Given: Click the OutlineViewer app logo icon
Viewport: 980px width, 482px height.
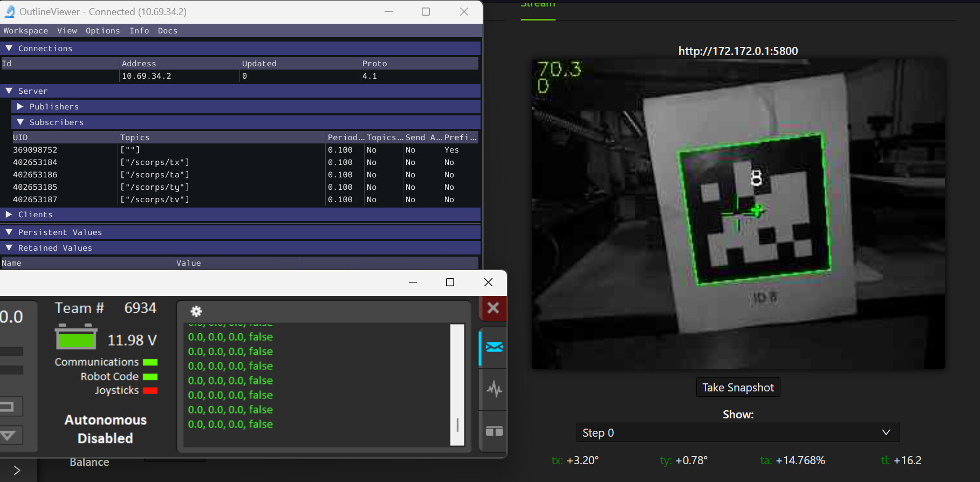Looking at the screenshot, I should point(10,11).
